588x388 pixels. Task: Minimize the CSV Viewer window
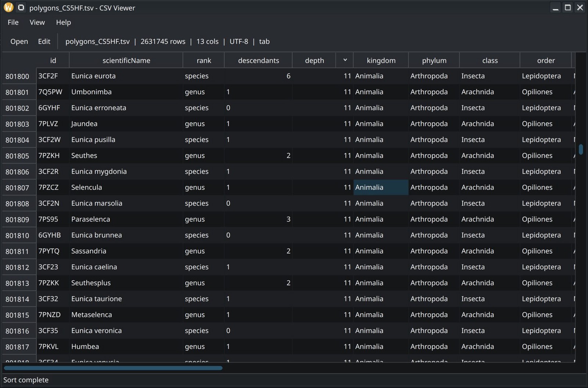coord(556,7)
